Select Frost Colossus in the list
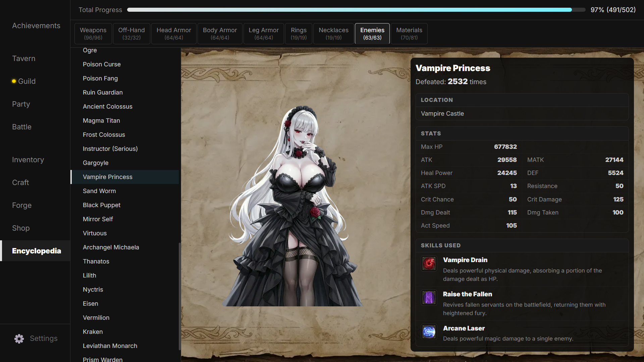The width and height of the screenshot is (644, 362). pos(125,135)
